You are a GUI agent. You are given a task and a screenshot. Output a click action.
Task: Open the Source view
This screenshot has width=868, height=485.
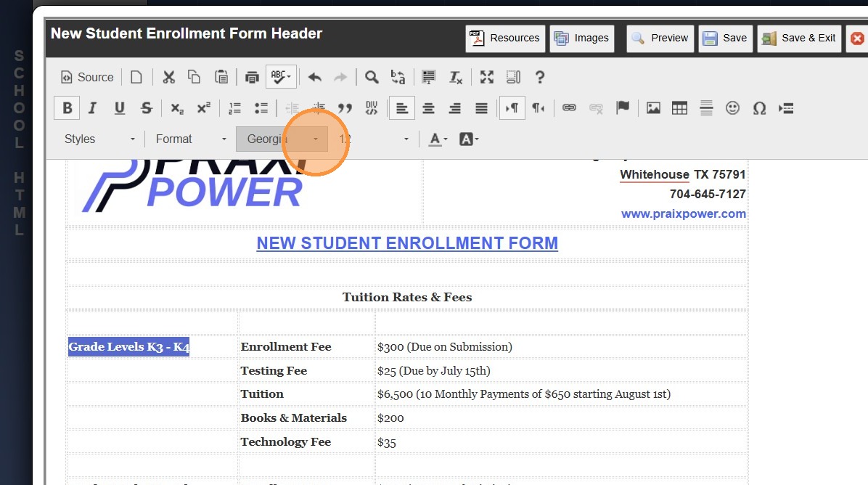coord(87,77)
